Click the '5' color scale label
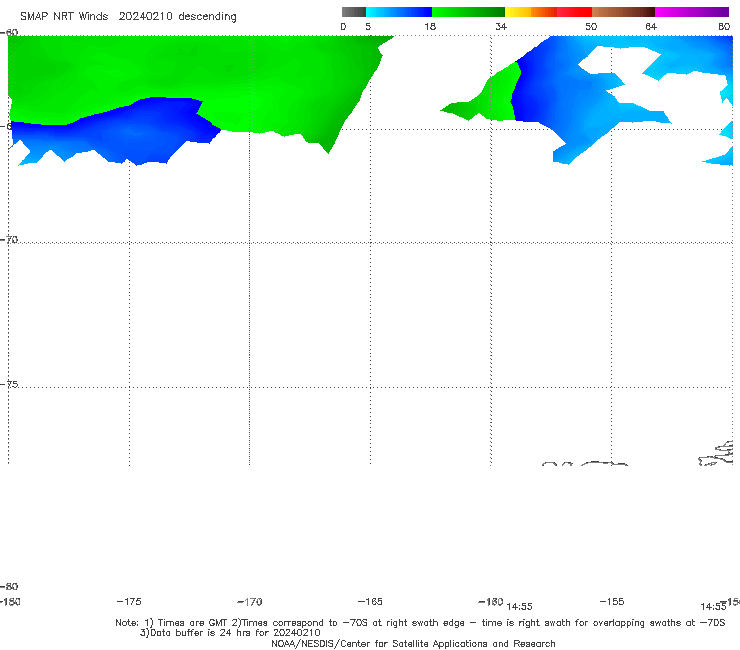 pos(368,26)
